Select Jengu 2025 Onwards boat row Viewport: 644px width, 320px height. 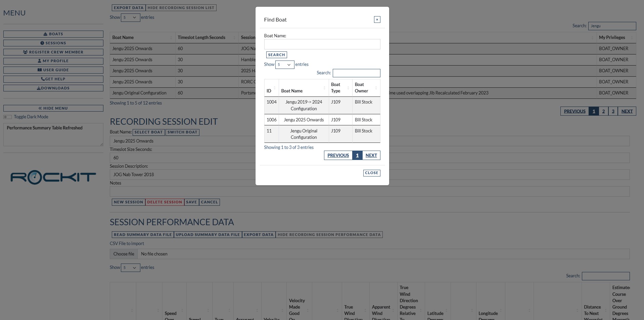304,120
